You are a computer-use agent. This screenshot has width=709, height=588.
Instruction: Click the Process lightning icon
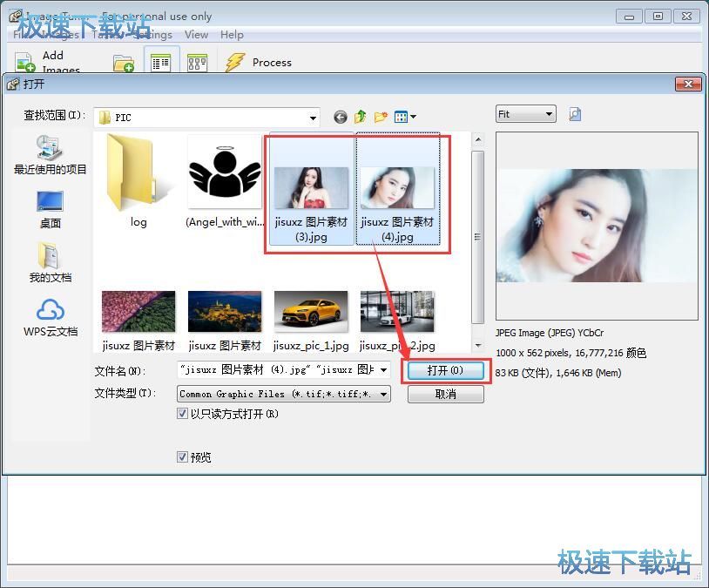tap(236, 62)
